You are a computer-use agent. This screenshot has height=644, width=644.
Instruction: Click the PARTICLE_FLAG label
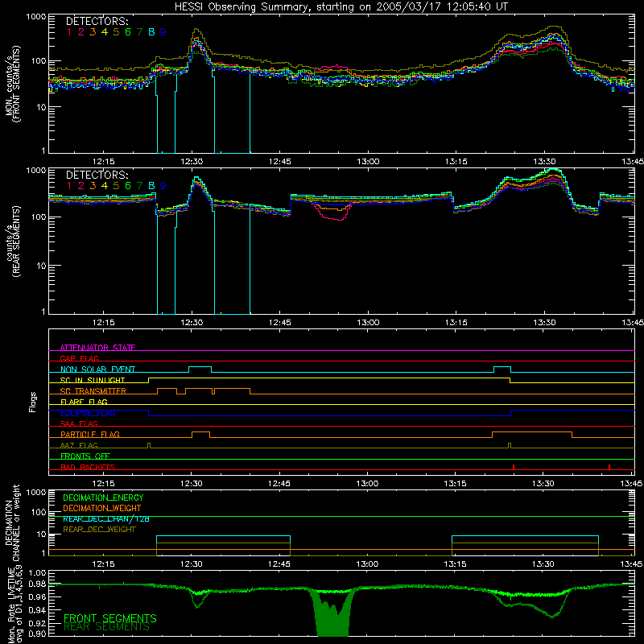coord(90,434)
